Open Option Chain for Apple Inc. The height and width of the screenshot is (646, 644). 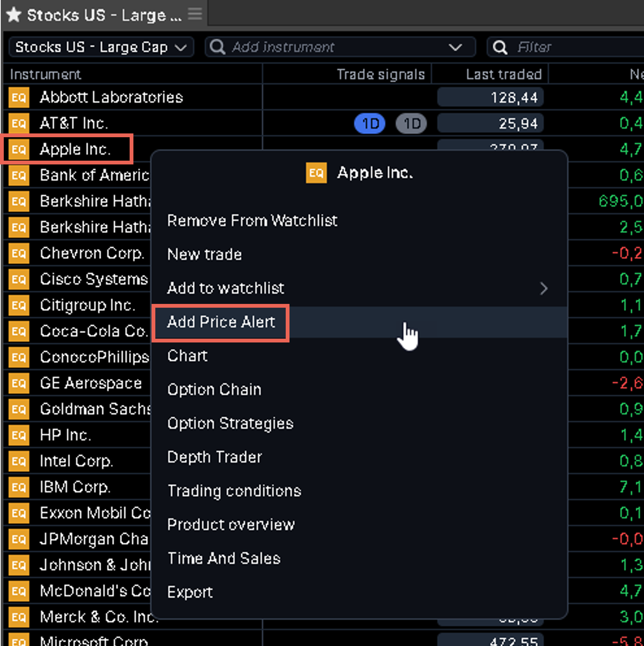pos(214,389)
